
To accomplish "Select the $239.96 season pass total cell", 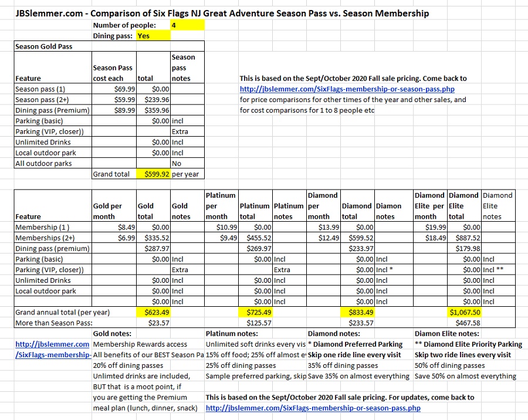I will click(x=153, y=100).
